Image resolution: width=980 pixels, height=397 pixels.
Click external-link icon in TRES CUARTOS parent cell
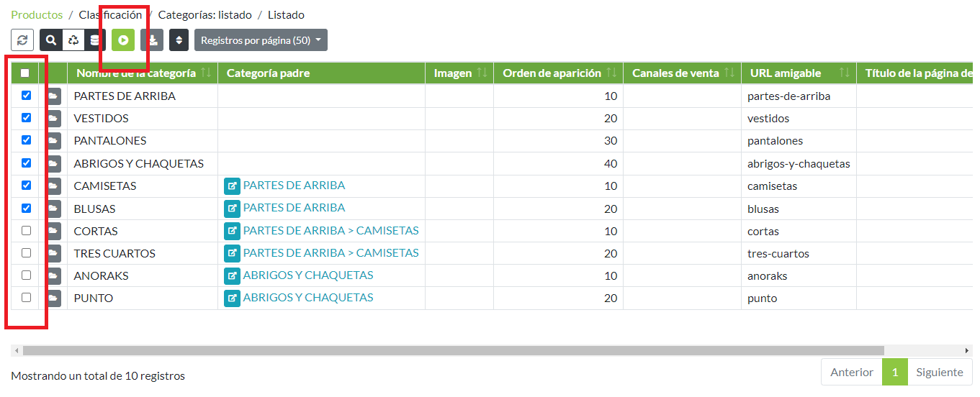coord(232,254)
